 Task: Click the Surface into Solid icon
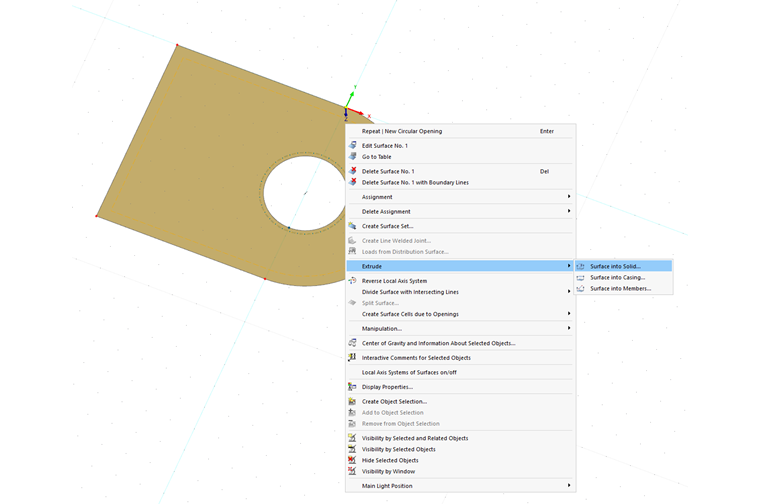pos(581,266)
